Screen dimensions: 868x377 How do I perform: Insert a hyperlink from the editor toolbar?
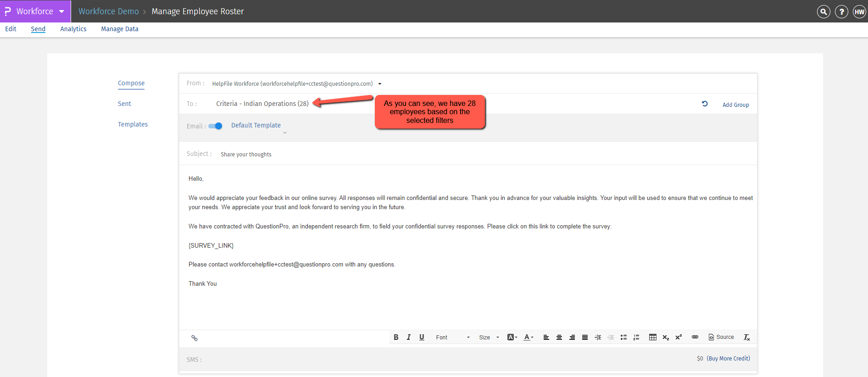[x=695, y=337]
